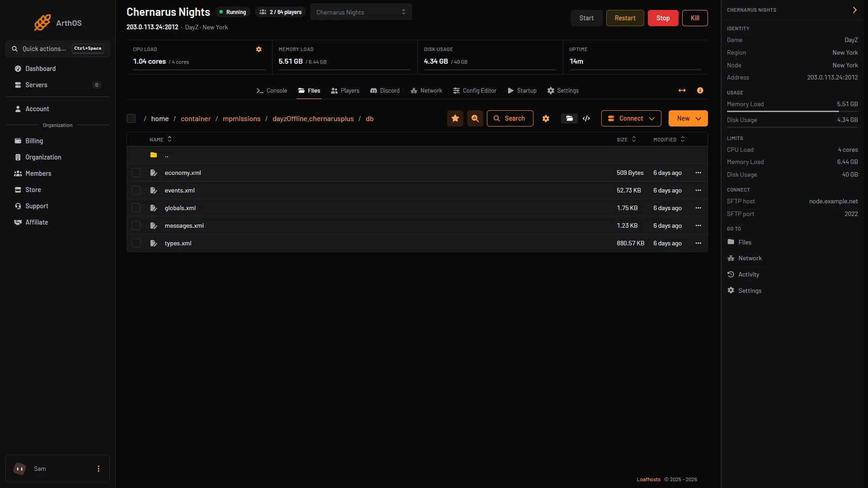
Task: Open actions menu for types.xml
Action: click(698, 243)
